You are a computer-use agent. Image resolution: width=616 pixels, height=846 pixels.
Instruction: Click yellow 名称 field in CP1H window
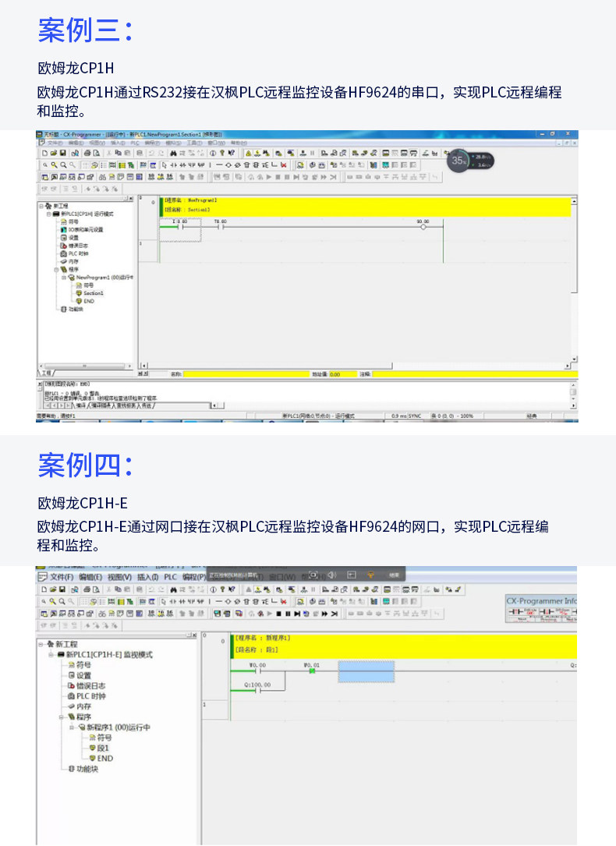click(x=246, y=374)
